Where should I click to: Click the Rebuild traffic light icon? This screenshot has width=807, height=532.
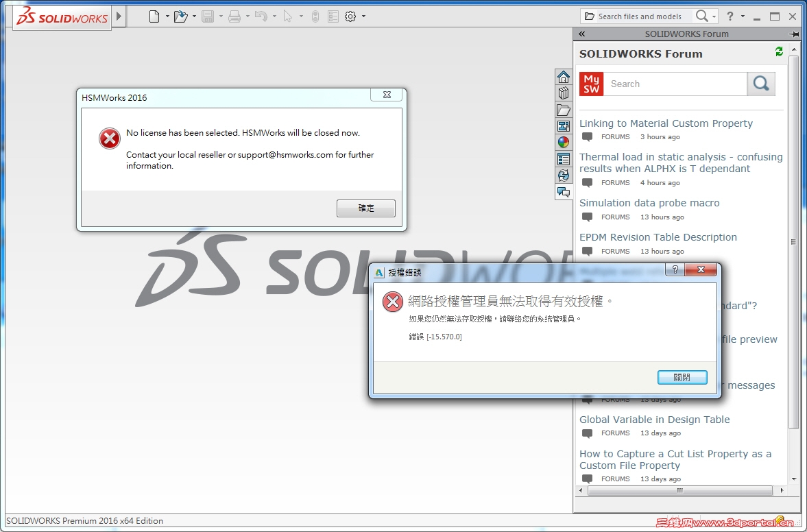point(315,16)
